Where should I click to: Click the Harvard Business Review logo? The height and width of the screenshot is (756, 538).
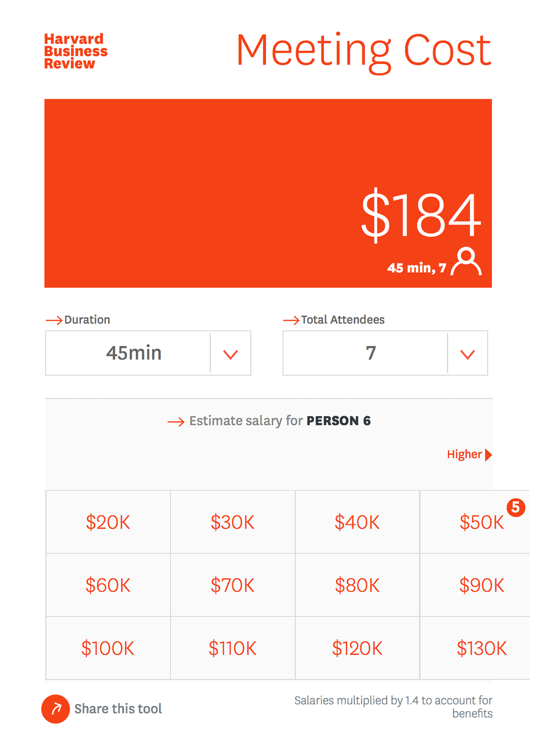(x=75, y=51)
